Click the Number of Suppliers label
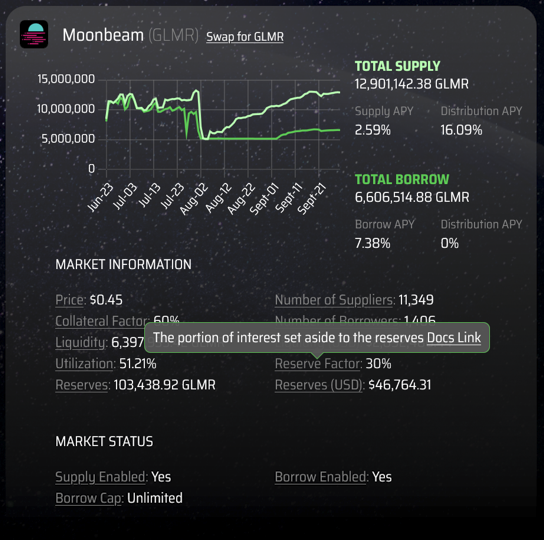The height and width of the screenshot is (540, 544). (335, 300)
